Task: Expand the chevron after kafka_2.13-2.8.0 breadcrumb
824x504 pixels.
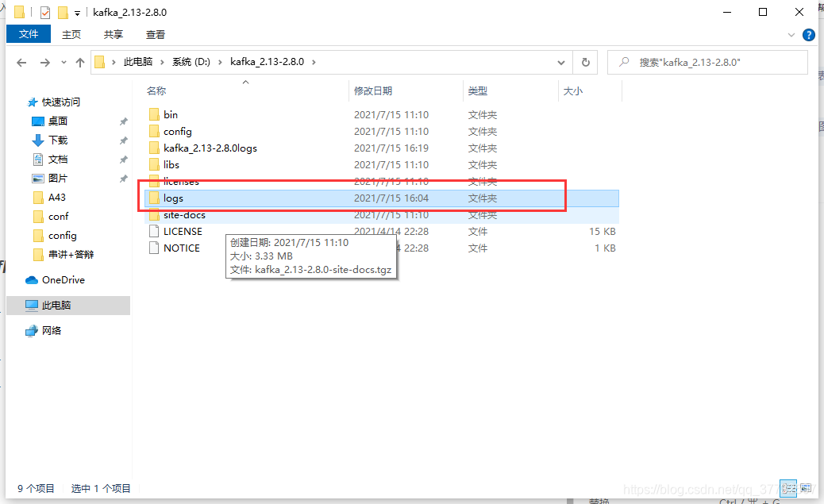Action: click(x=314, y=62)
